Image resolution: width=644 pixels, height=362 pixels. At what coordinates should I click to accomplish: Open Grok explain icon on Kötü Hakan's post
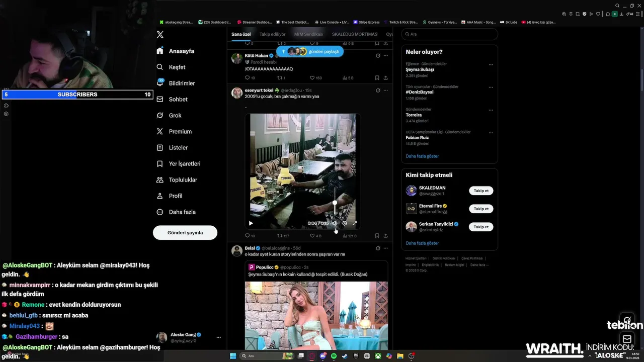pos(378,56)
